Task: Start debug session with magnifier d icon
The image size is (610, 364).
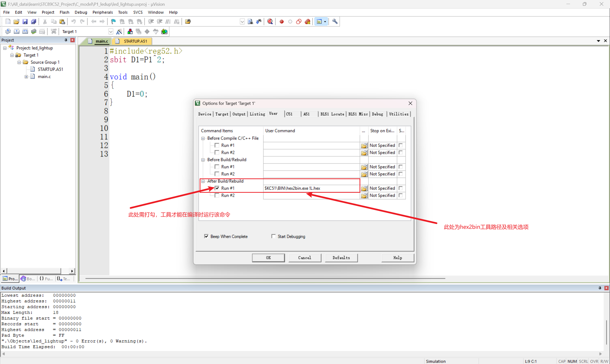Action: [x=270, y=22]
